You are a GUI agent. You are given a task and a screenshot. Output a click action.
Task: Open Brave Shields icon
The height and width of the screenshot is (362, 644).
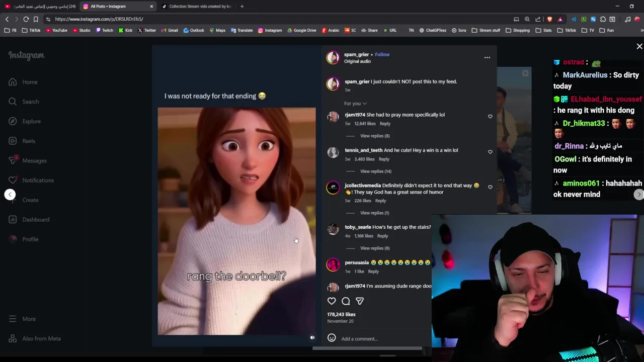pos(549,19)
